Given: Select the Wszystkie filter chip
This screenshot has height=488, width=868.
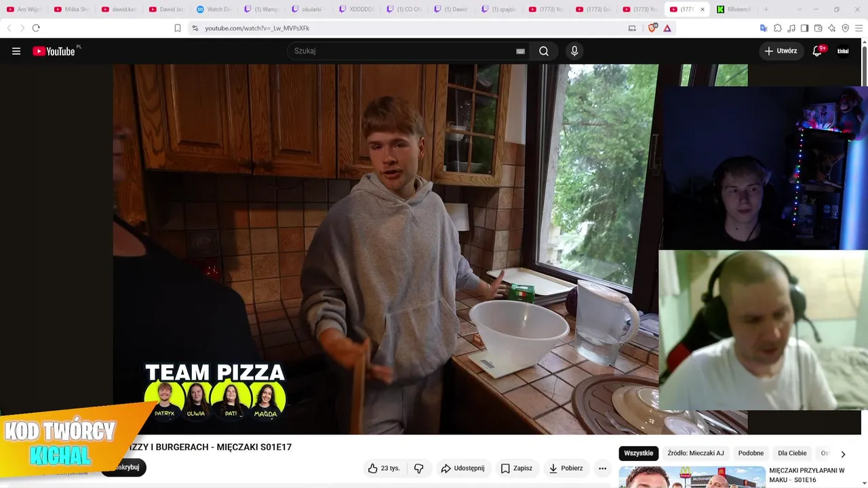Looking at the screenshot, I should tap(638, 453).
